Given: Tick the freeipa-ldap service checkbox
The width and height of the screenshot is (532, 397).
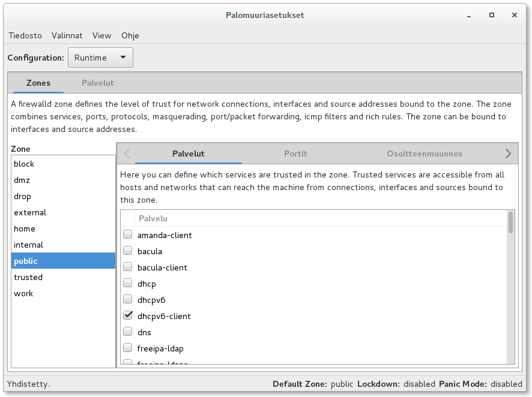Looking at the screenshot, I should click(127, 348).
